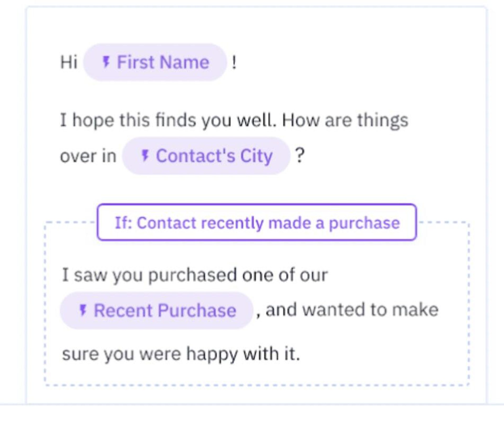Image resolution: width=504 pixels, height=422 pixels.
Task: Place cursor in 'I hope this finds you well'
Action: (168, 120)
